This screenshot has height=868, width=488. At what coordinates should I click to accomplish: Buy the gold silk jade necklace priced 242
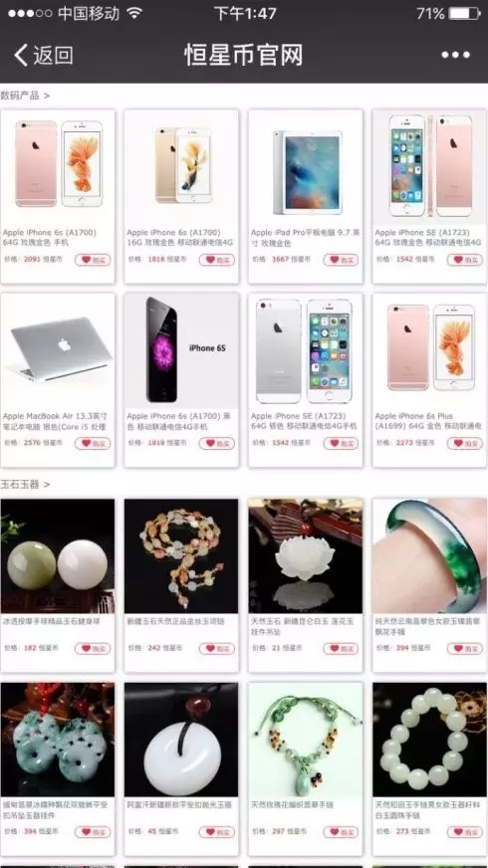click(x=216, y=648)
